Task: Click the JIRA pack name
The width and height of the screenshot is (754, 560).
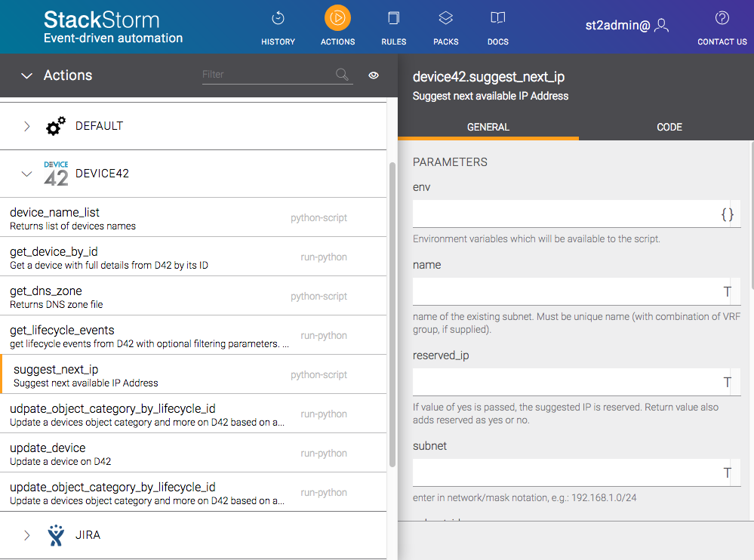Action: click(88, 535)
